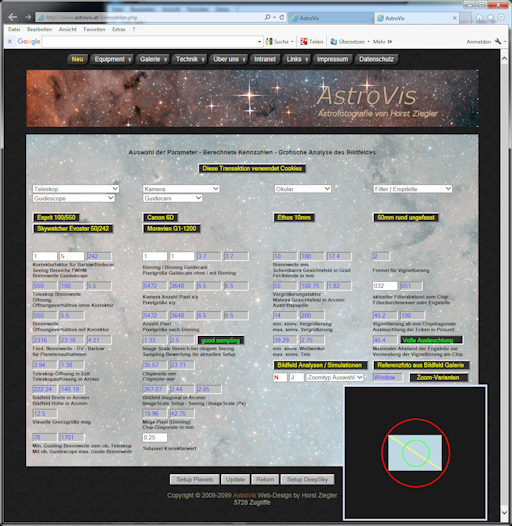Click the Setup DeepSky button
Viewport: 512px width, 526px height.
coord(307,479)
